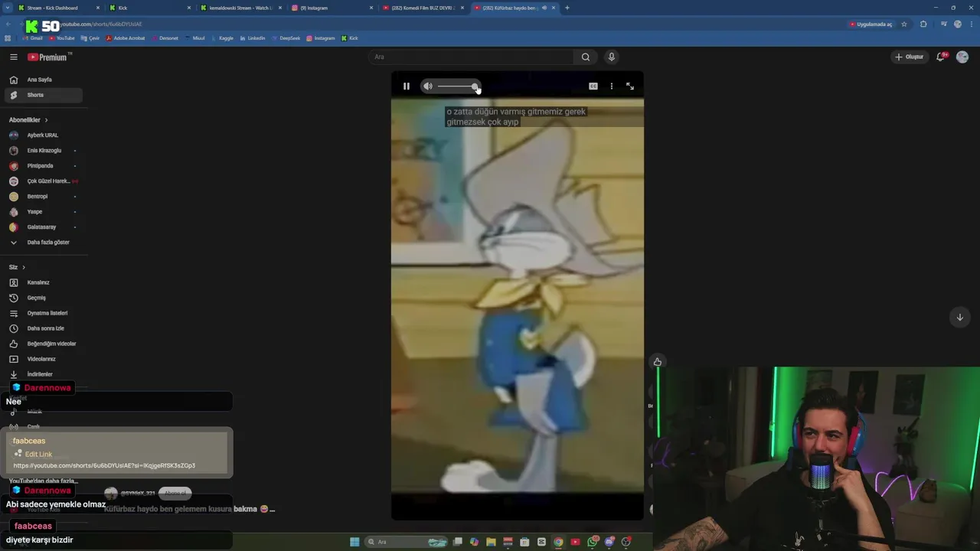
Task: Focus the YouTube Ara search field
Action: 471,57
